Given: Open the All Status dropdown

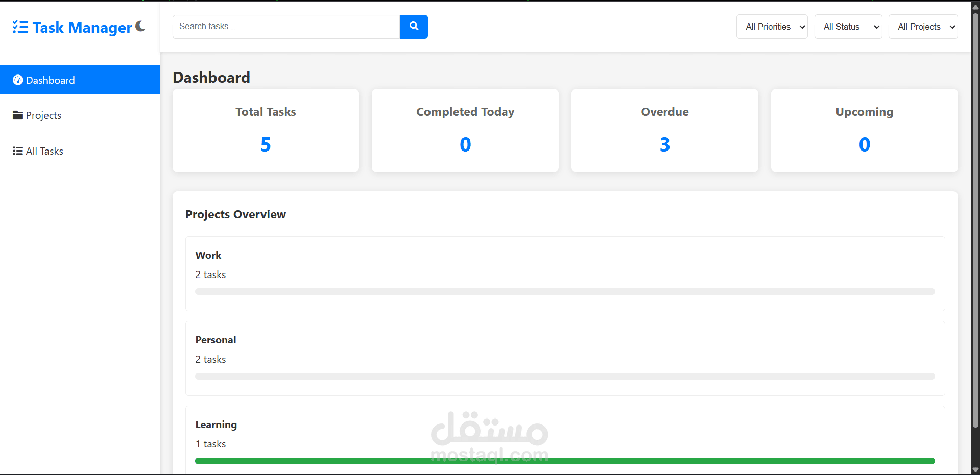Looking at the screenshot, I should tap(848, 27).
